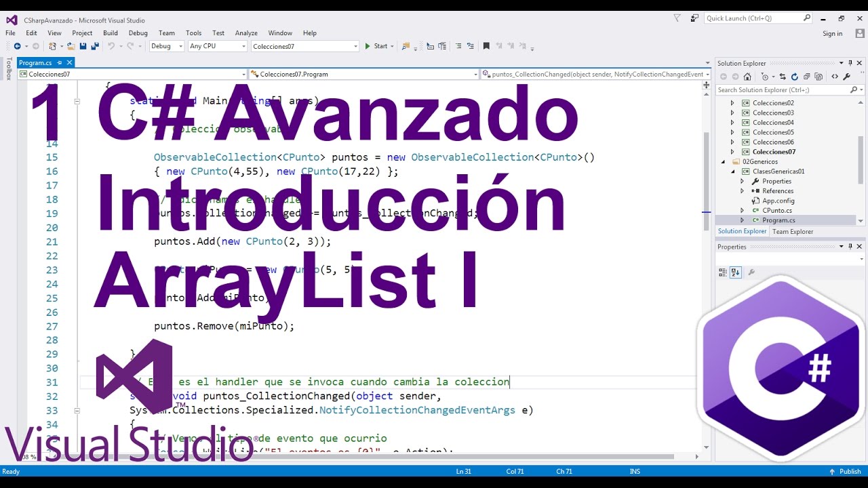Click the Solution Explorer Home icon
The height and width of the screenshot is (488, 868).
coord(747,77)
